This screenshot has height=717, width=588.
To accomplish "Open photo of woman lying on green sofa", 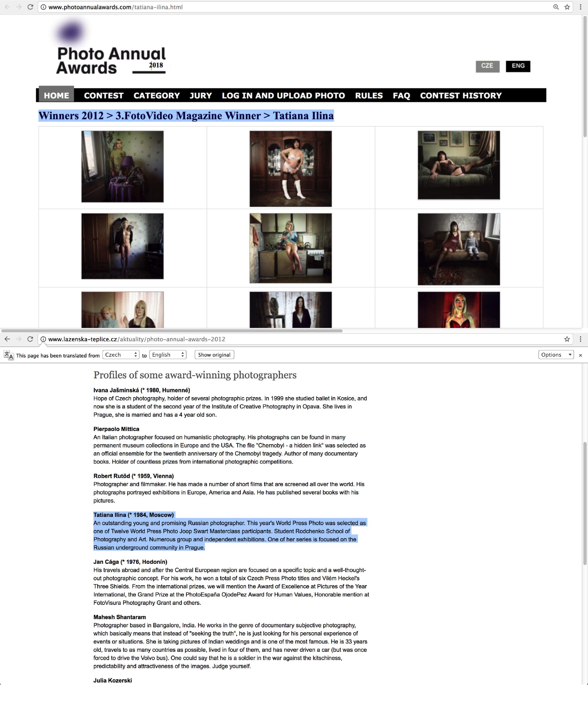I will [459, 165].
